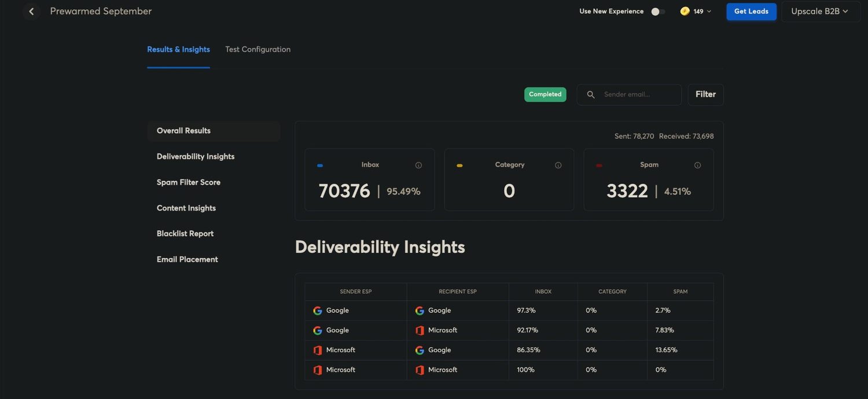Click the Sent: 78,270 text
868x399 pixels.
[x=634, y=136]
